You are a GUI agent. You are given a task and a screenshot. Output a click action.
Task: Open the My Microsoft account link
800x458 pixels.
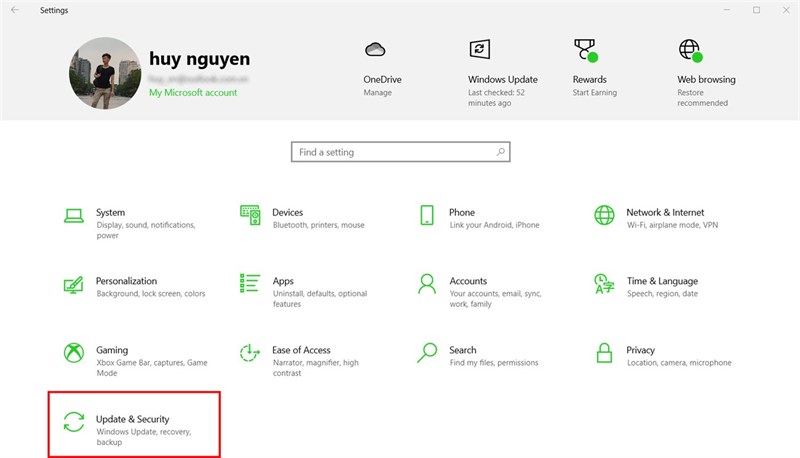point(193,93)
